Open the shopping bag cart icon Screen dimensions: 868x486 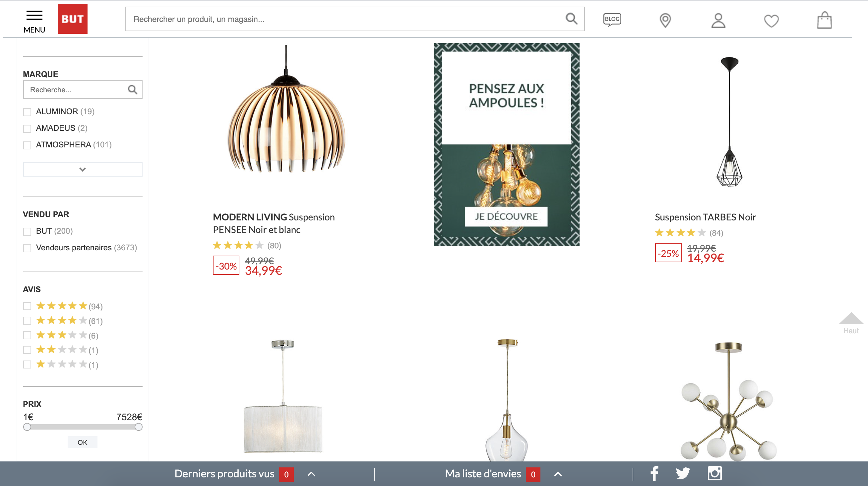pyautogui.click(x=824, y=20)
